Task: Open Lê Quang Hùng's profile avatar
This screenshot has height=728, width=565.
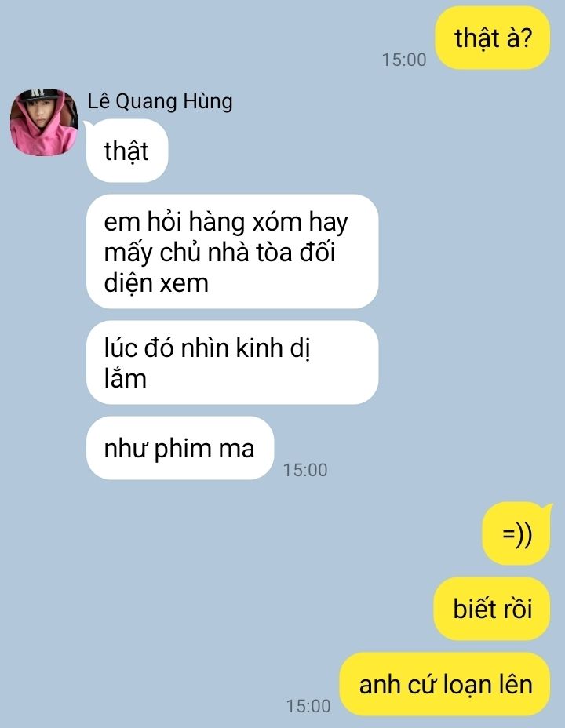Action: [x=44, y=122]
